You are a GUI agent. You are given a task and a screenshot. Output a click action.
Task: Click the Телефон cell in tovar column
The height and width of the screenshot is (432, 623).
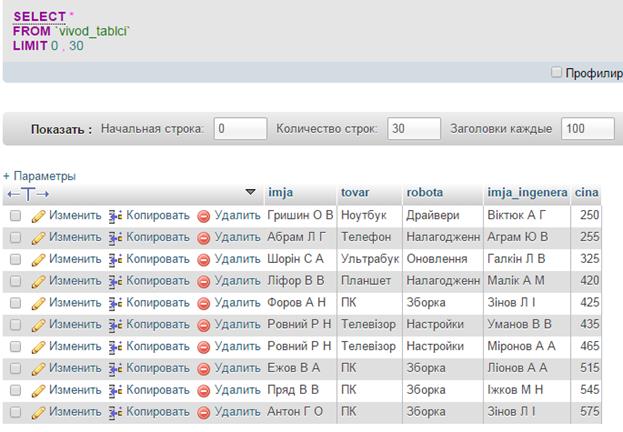click(366, 237)
